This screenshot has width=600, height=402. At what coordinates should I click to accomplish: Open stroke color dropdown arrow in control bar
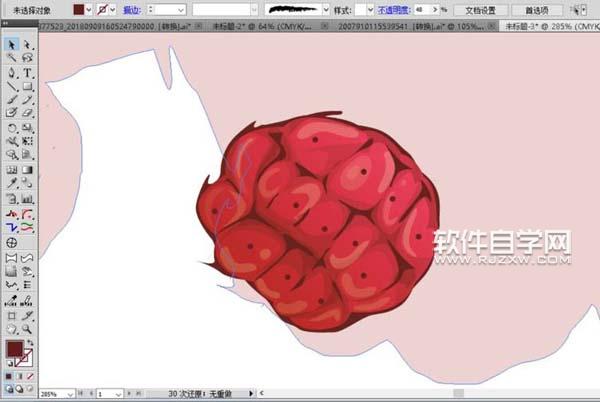[112, 10]
